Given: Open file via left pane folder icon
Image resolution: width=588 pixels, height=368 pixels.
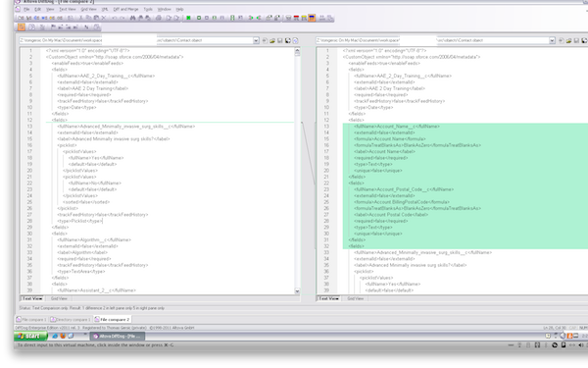Looking at the screenshot, I should 272,40.
